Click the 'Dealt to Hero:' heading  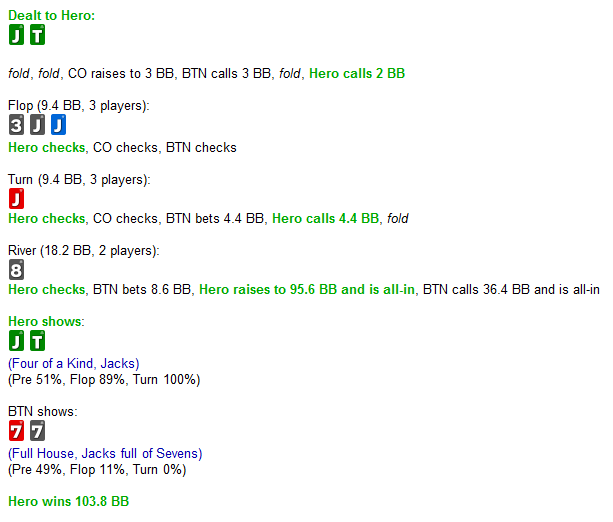pos(52,16)
